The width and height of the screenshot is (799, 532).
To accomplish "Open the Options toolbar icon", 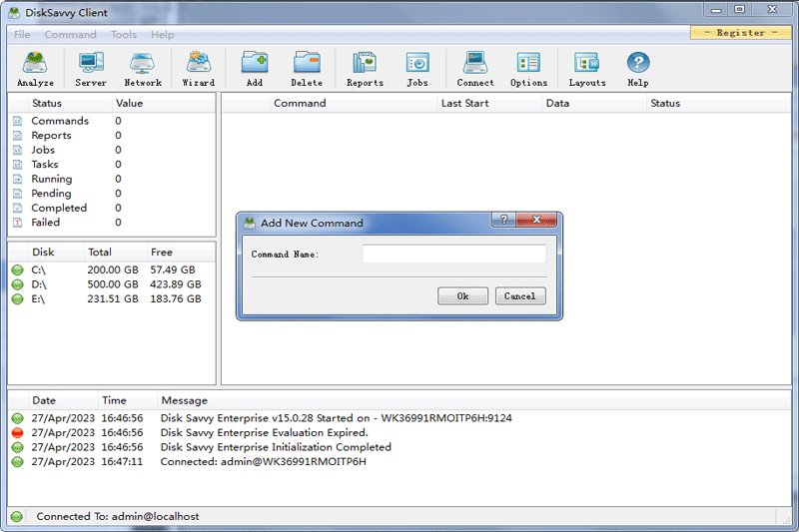I will tap(528, 69).
